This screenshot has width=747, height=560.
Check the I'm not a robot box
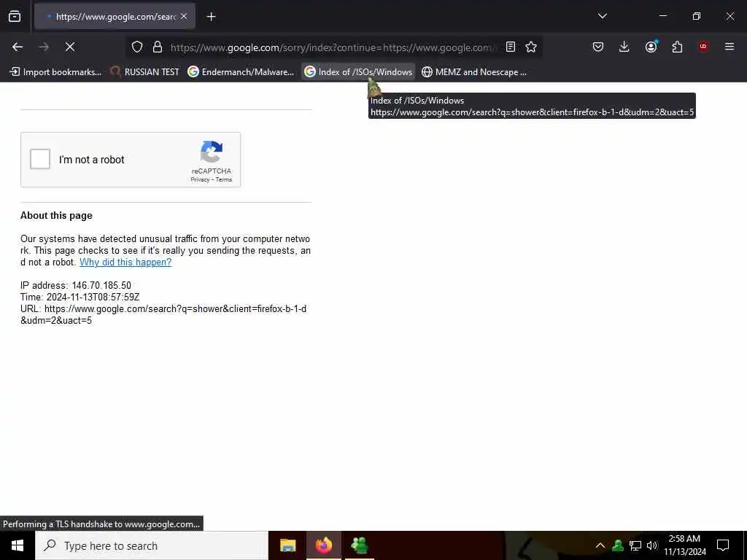pos(40,159)
